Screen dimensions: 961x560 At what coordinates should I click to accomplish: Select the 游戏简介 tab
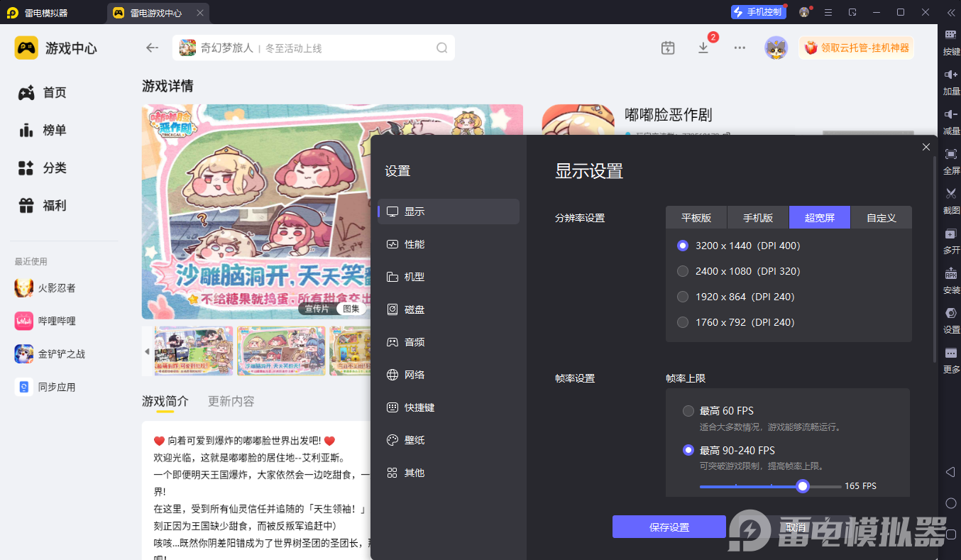[x=165, y=401]
